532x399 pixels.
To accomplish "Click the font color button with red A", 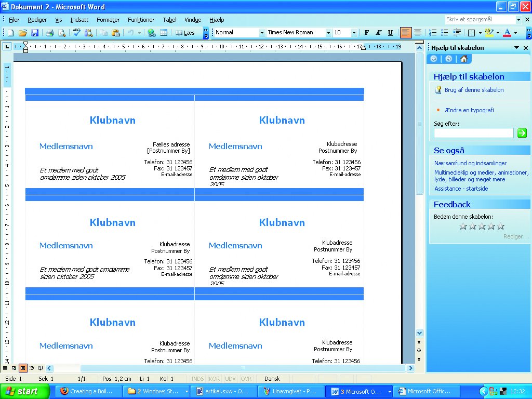I will [x=507, y=33].
